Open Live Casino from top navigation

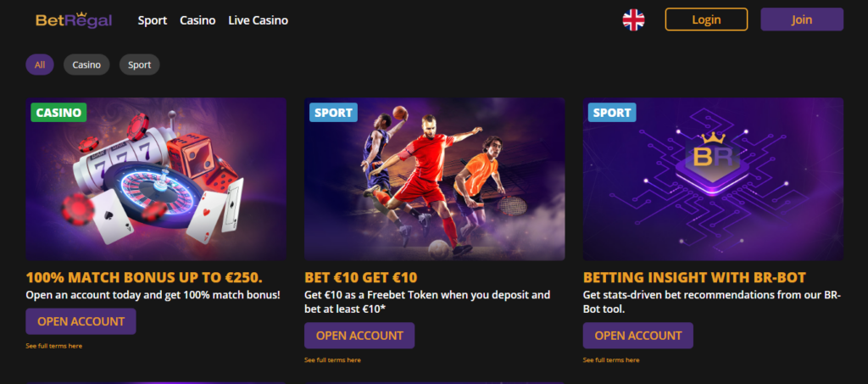(258, 20)
